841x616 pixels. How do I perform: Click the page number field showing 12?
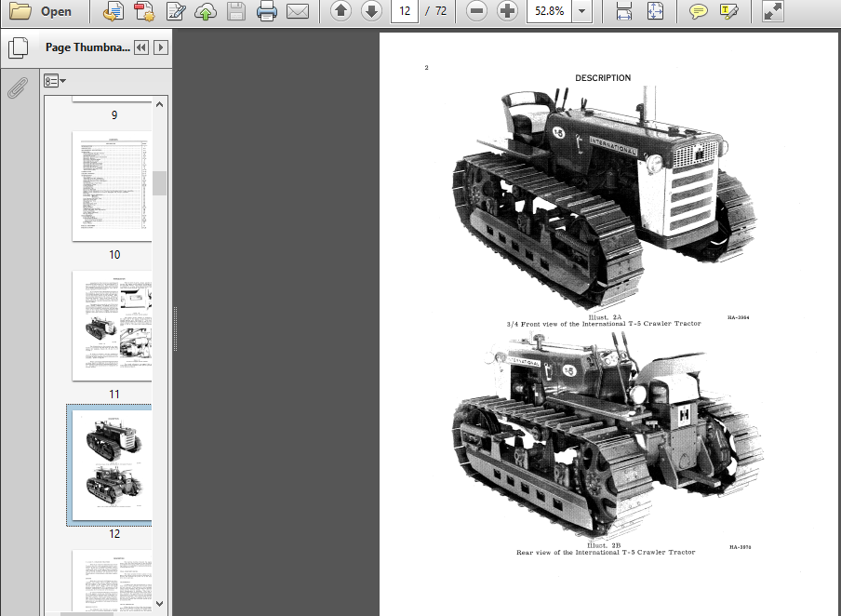pos(405,11)
